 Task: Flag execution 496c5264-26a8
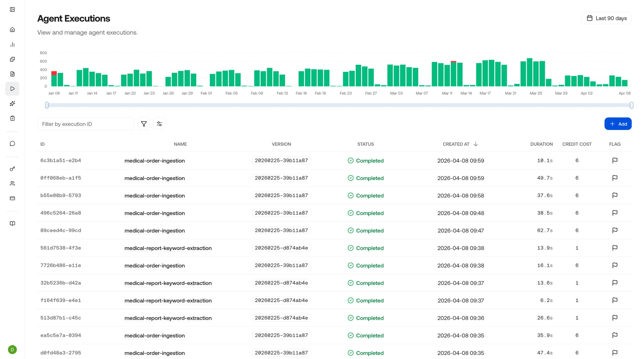(615, 213)
